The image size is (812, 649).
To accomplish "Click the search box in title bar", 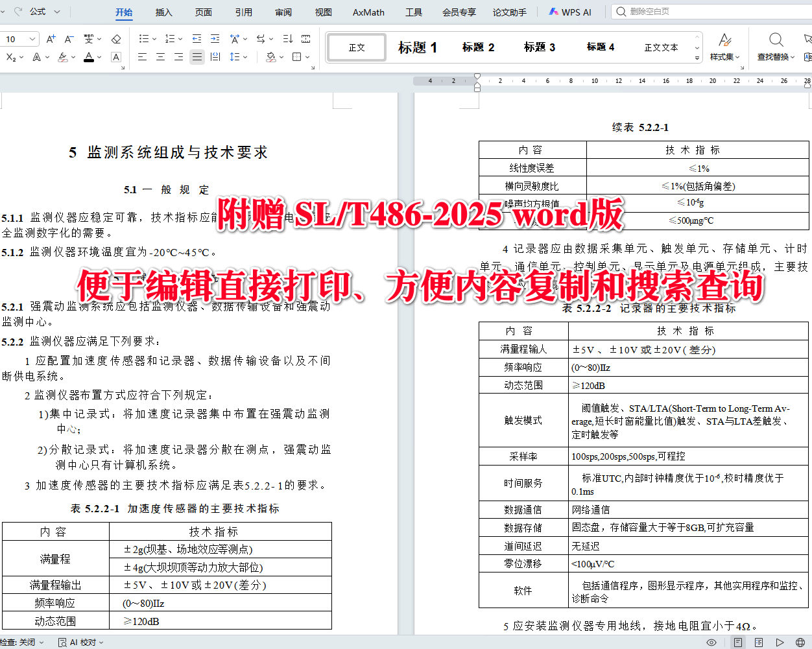I will click(x=711, y=12).
